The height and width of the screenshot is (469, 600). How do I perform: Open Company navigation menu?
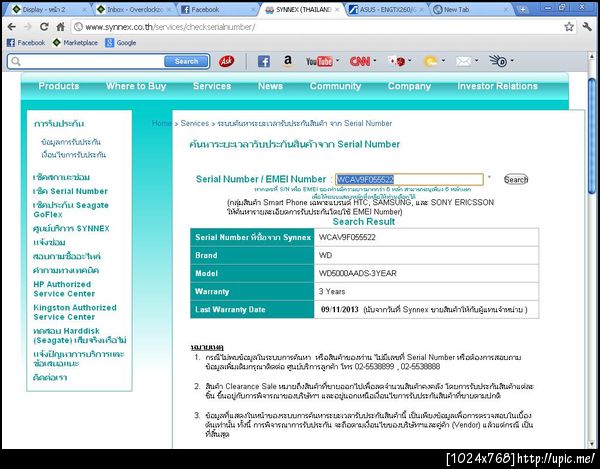(x=409, y=86)
